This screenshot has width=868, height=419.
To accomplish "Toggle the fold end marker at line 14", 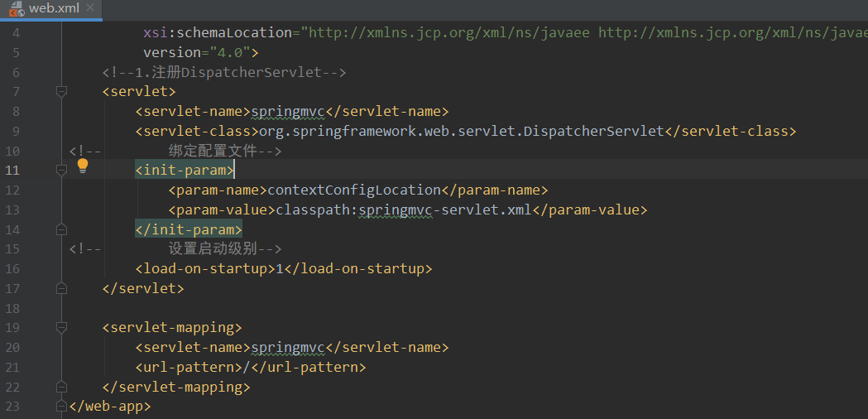I will [x=61, y=229].
